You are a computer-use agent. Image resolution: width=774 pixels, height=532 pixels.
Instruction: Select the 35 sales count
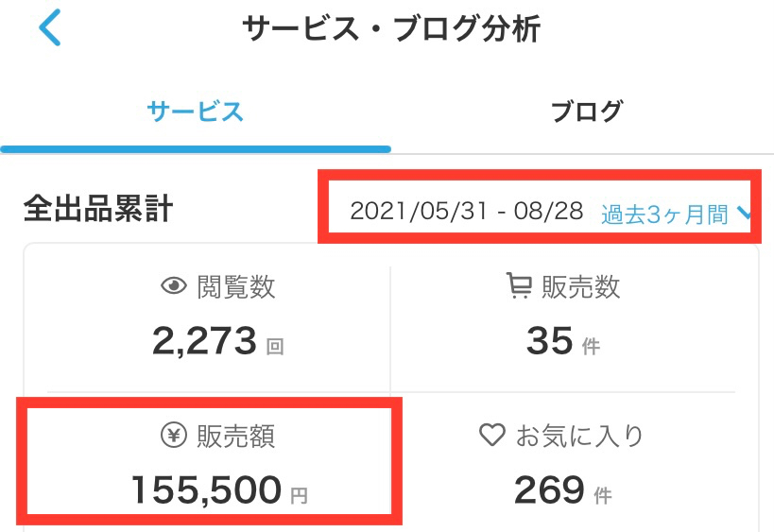550,341
